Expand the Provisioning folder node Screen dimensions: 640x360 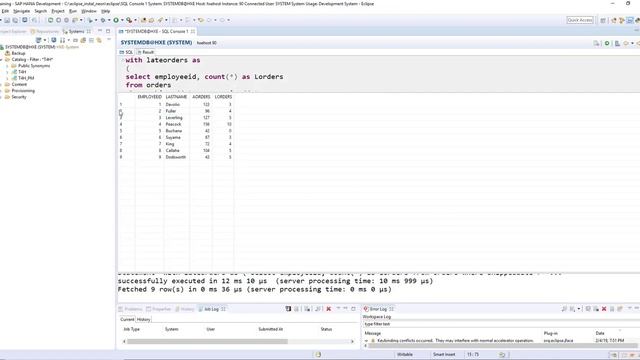(x=1, y=91)
